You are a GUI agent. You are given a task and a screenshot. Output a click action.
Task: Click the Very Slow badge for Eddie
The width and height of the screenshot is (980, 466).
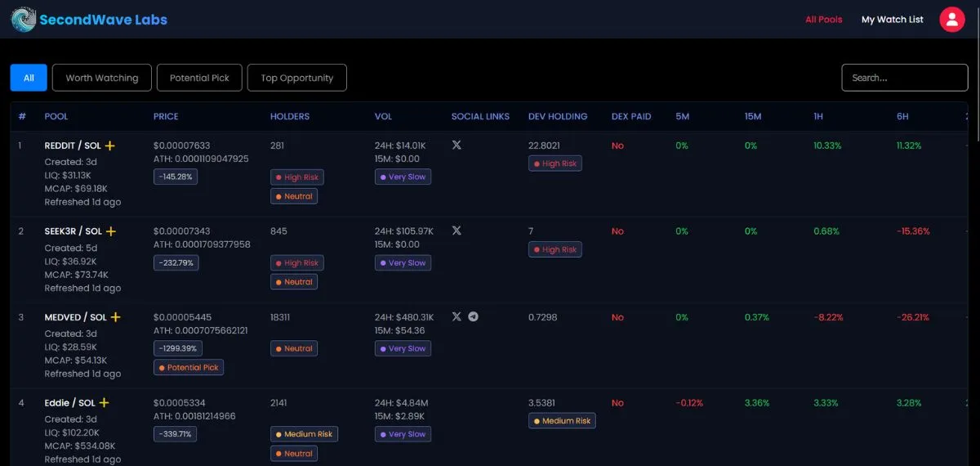coord(403,434)
